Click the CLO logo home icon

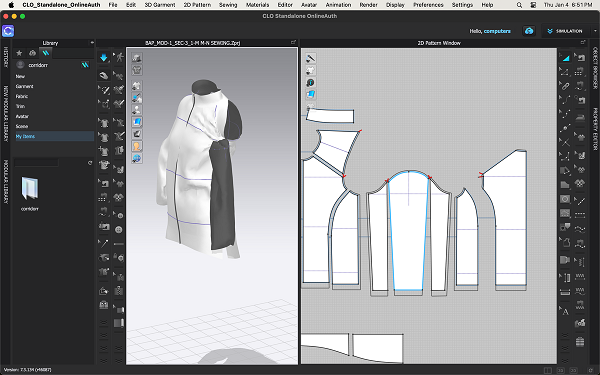[x=8, y=31]
